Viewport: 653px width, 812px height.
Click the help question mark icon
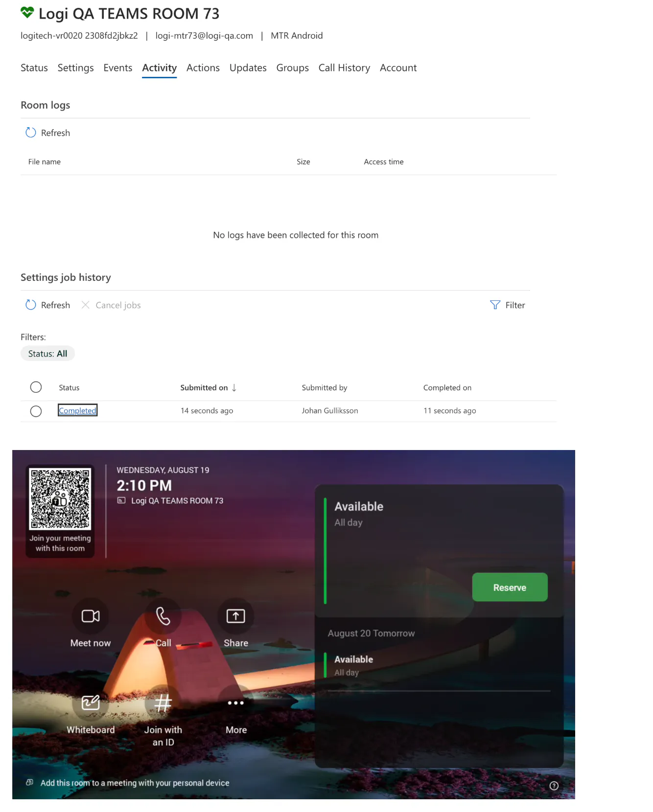point(554,786)
